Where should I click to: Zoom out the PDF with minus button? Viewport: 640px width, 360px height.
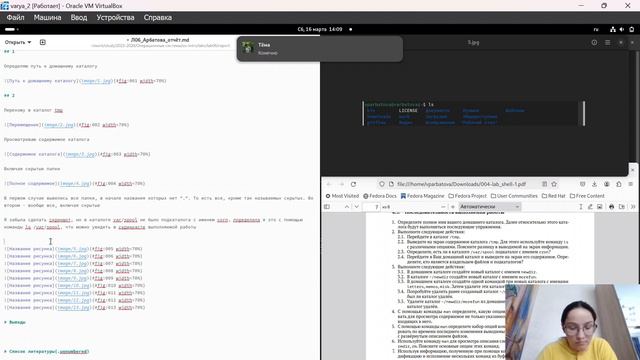(x=443, y=207)
